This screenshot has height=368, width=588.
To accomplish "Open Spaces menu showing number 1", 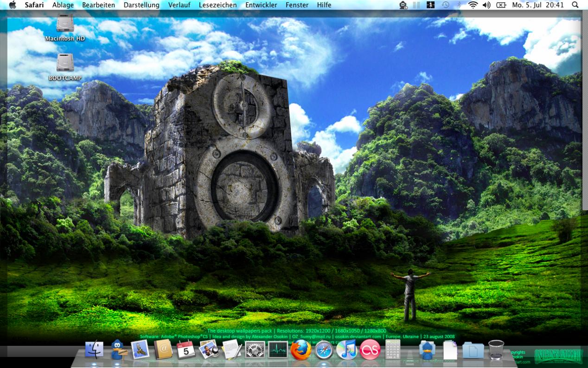I will (430, 5).
